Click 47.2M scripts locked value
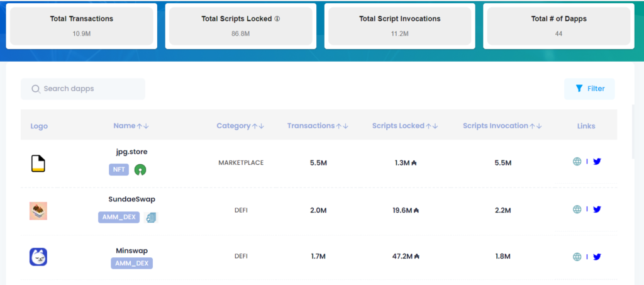Image resolution: width=644 pixels, height=285 pixels. pyautogui.click(x=406, y=256)
